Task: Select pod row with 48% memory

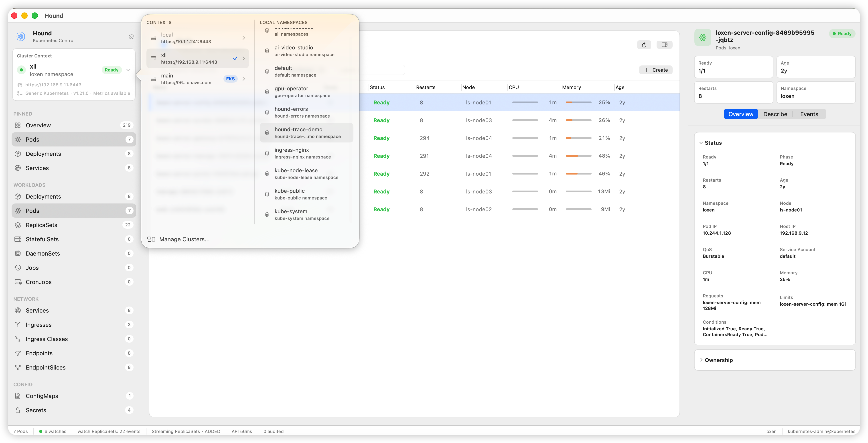Action: (x=414, y=156)
